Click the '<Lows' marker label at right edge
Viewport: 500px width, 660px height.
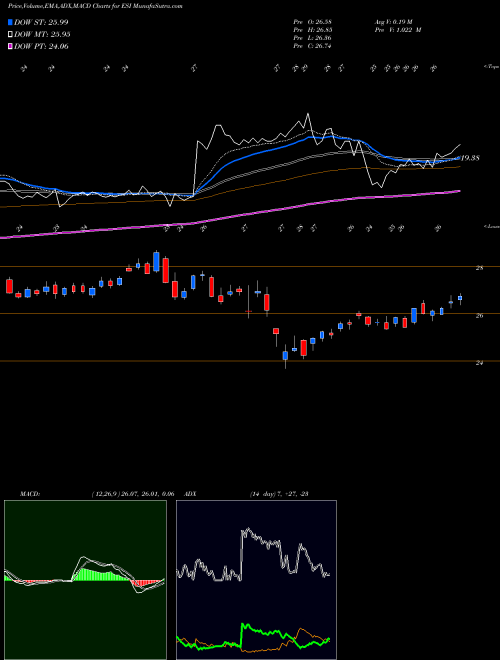point(492,226)
